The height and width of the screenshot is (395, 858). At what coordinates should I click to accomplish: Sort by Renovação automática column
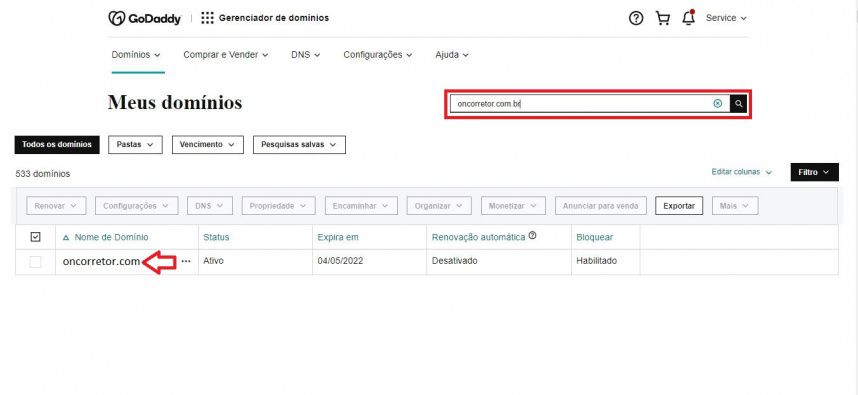pos(479,237)
